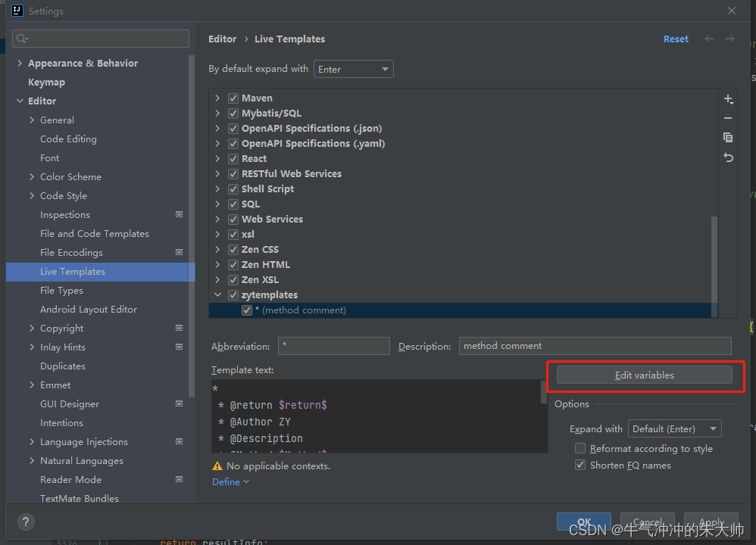The image size is (756, 545).
Task: Expand the General subsection
Action: click(32, 120)
